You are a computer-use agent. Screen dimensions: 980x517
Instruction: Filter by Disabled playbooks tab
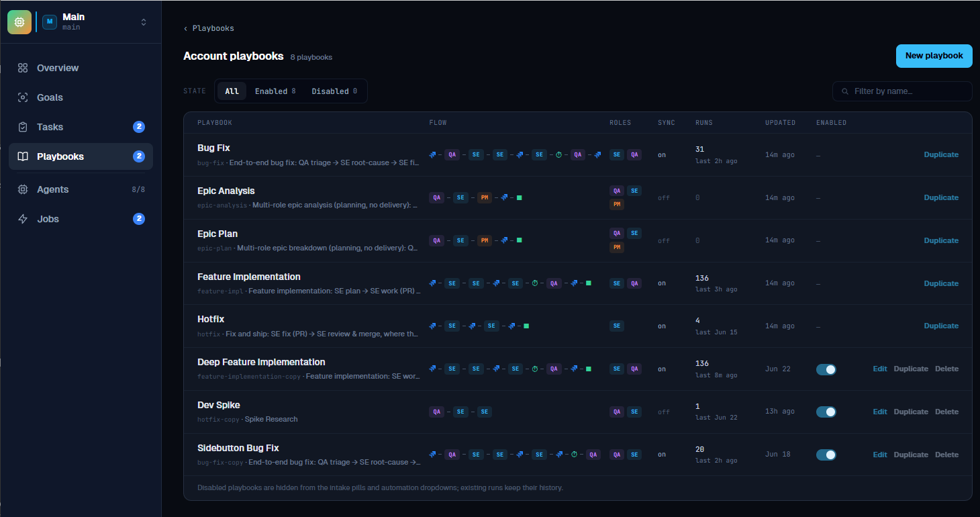(334, 91)
